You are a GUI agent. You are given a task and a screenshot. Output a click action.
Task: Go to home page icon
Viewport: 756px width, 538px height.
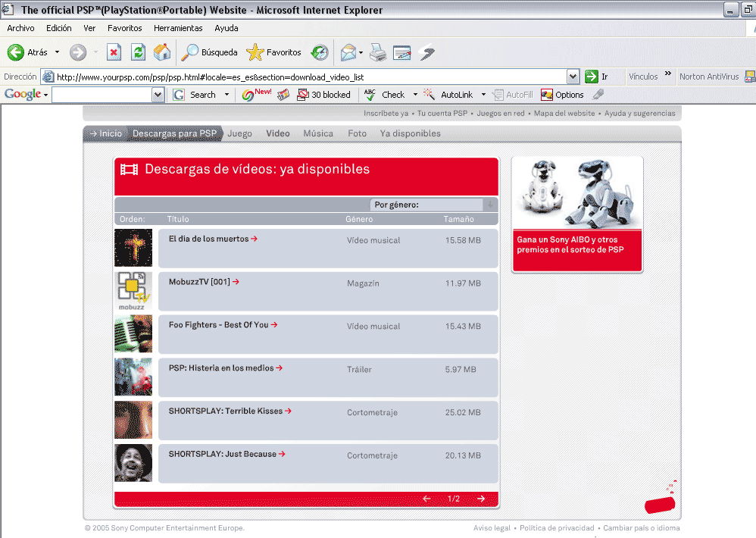(x=162, y=52)
